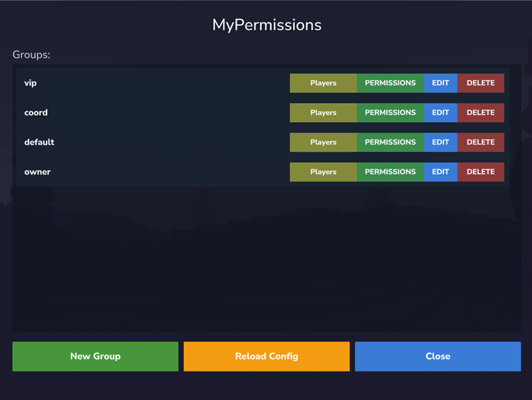Delete the coord group
The width and height of the screenshot is (532, 400).
480,113
